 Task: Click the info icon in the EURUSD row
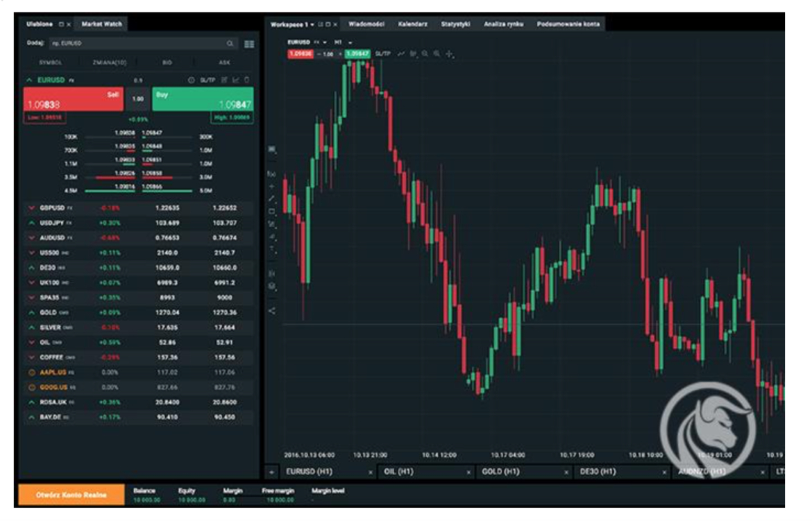click(192, 80)
